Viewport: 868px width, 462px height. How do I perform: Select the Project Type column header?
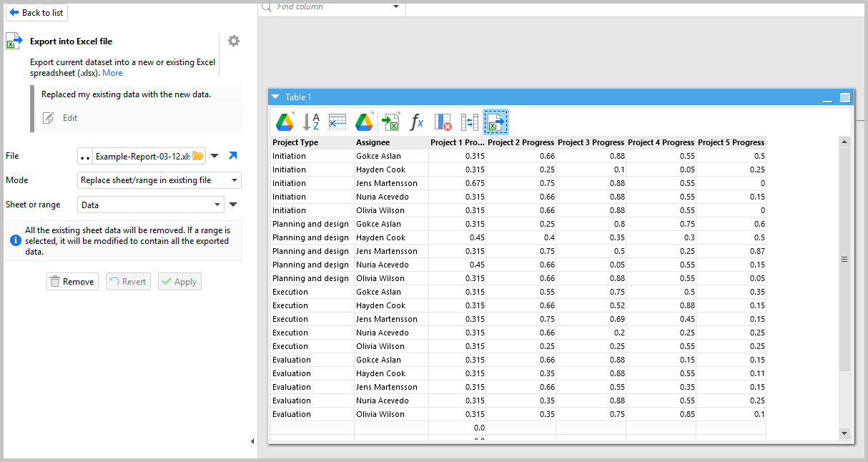pos(312,142)
